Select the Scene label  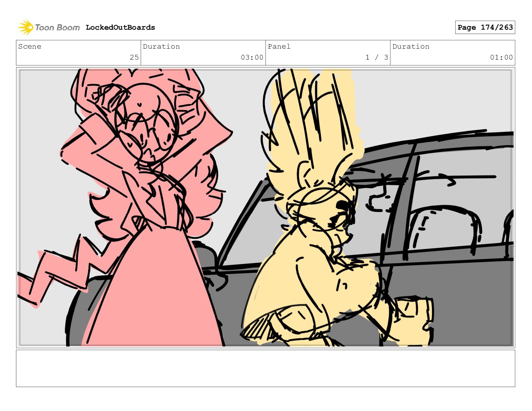(30, 46)
